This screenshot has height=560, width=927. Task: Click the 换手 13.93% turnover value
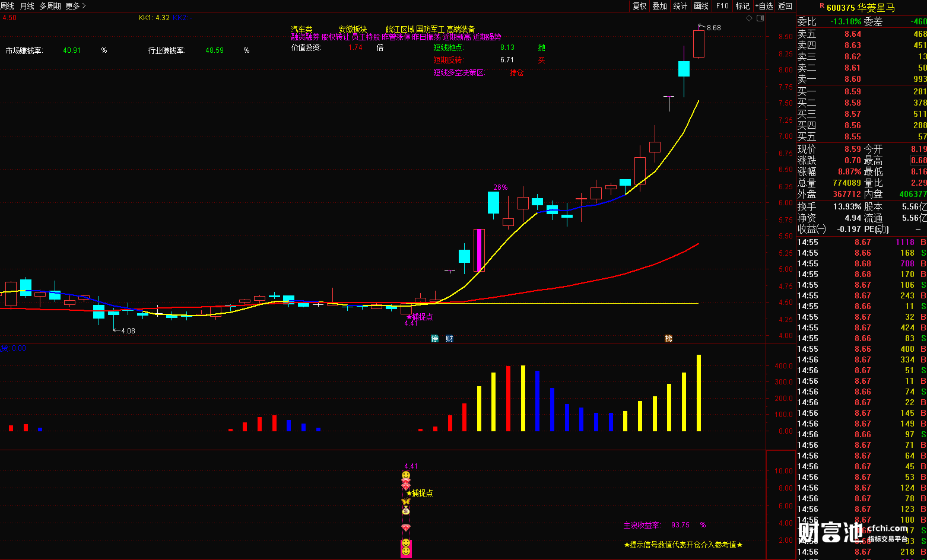tap(847, 207)
